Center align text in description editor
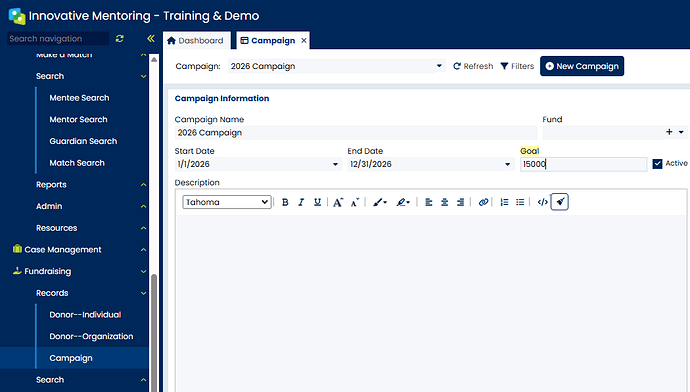Viewport: 690px width, 392px height. [x=444, y=202]
